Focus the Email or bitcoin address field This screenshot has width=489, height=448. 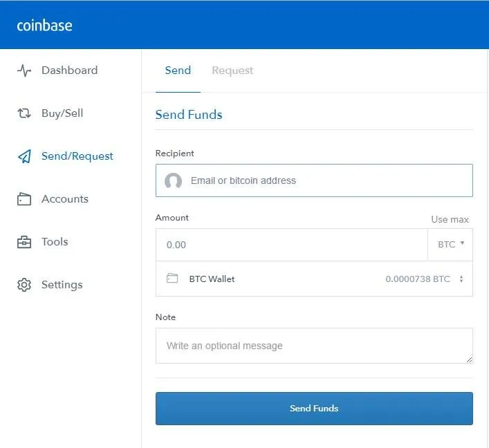(x=314, y=180)
